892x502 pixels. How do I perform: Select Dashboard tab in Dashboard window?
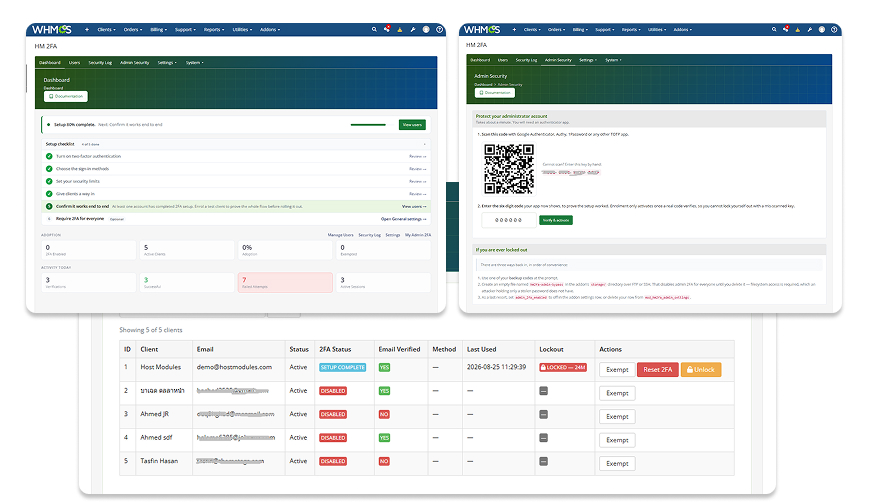tap(50, 63)
